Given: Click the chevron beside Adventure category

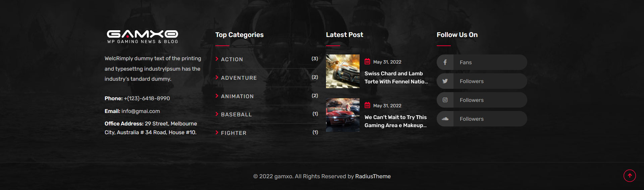Looking at the screenshot, I should point(217,77).
